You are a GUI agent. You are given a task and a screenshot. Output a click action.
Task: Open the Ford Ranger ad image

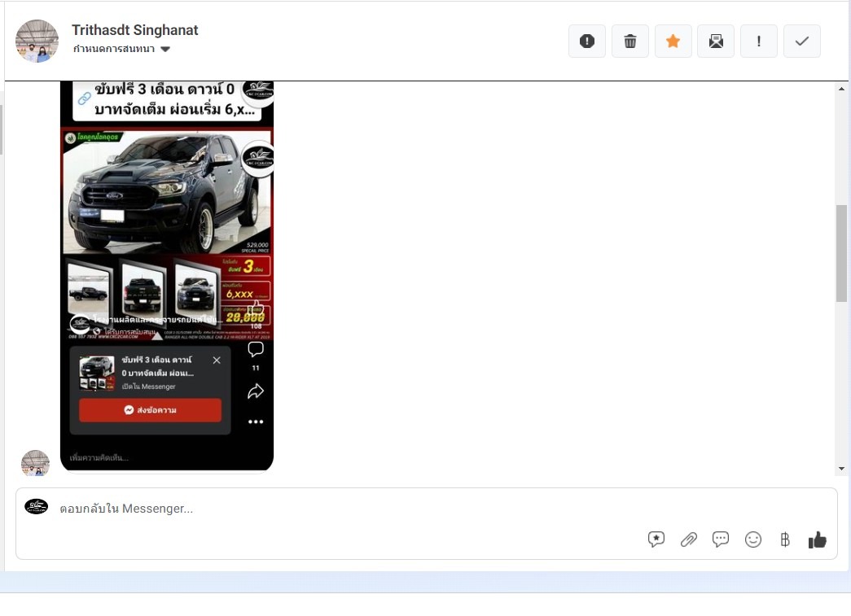click(x=167, y=191)
